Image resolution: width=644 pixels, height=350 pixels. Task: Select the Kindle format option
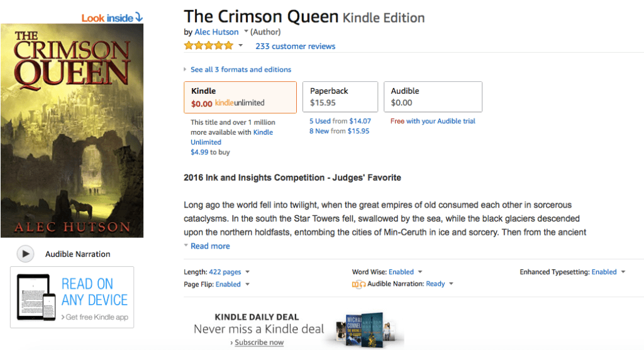tap(240, 97)
